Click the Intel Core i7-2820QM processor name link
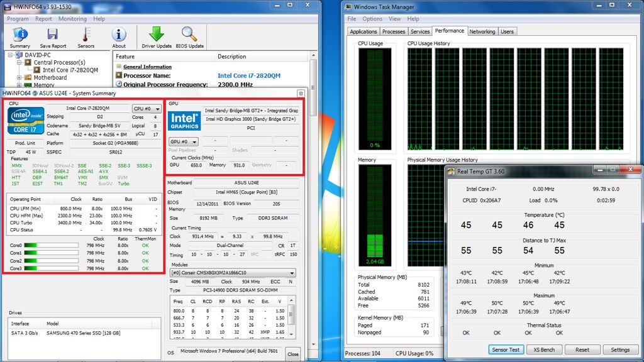The width and height of the screenshot is (644, 362). pos(249,75)
